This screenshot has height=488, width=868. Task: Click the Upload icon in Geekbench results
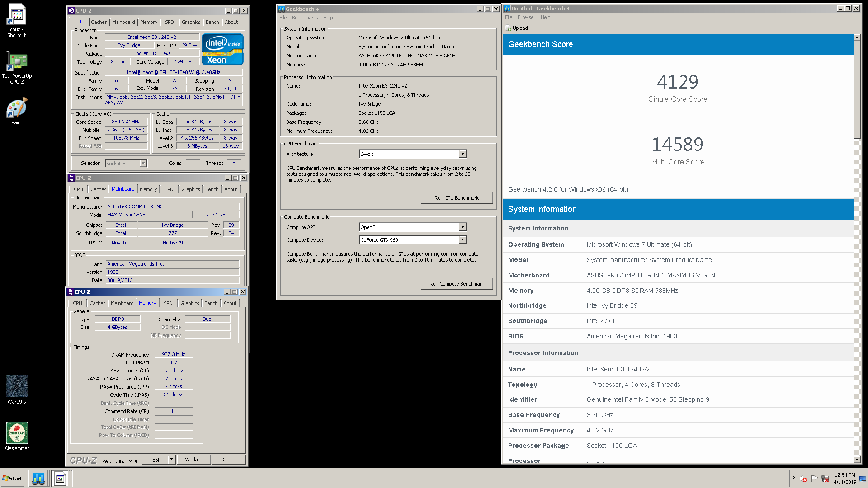point(509,28)
